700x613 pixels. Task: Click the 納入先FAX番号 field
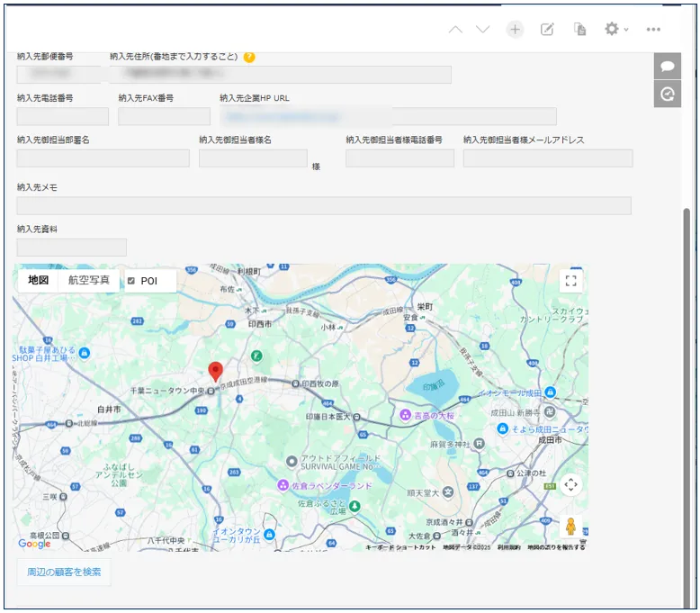click(x=164, y=116)
